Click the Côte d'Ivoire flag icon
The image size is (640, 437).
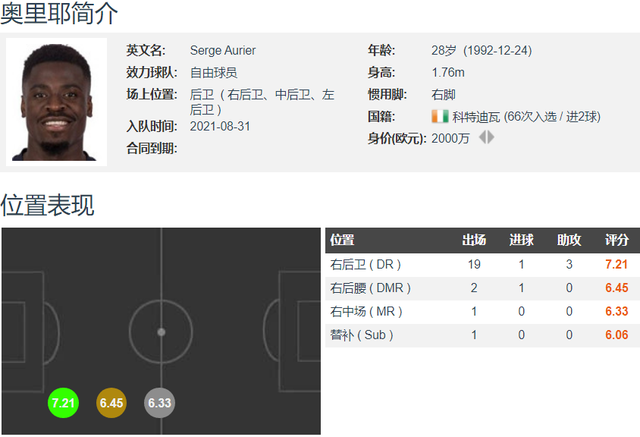coord(440,117)
